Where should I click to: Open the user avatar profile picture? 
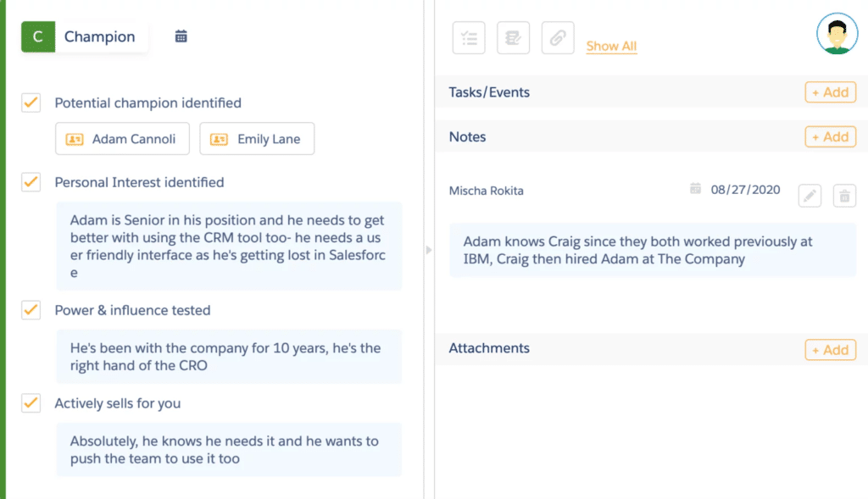coord(837,34)
